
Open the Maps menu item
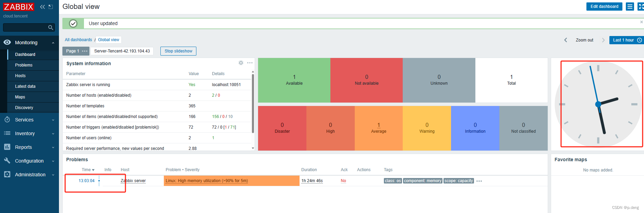click(x=20, y=97)
